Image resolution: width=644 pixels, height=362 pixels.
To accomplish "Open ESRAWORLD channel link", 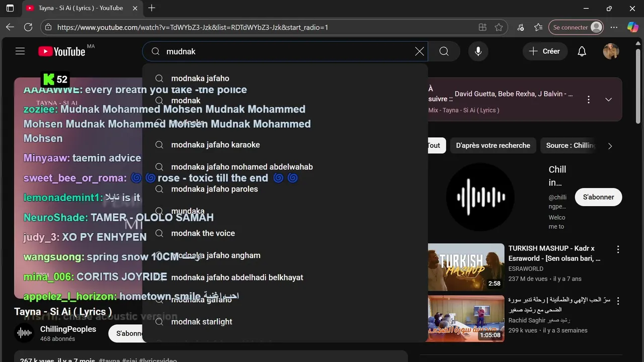I will pyautogui.click(x=526, y=268).
